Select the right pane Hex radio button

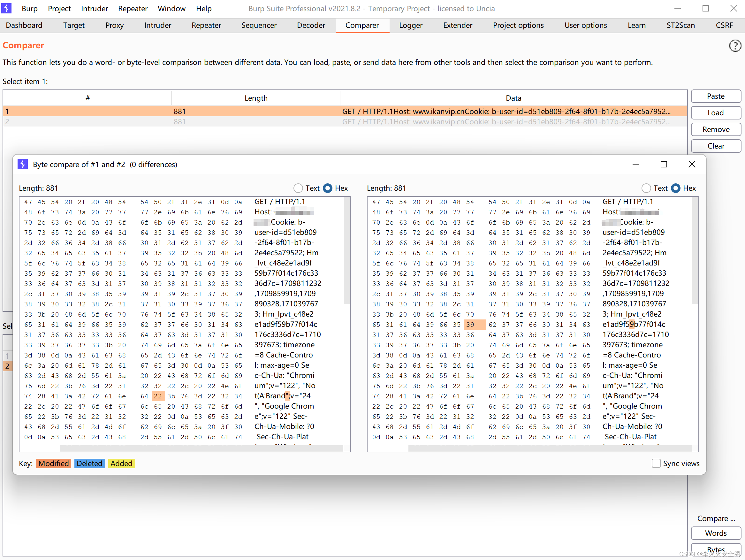(x=676, y=188)
